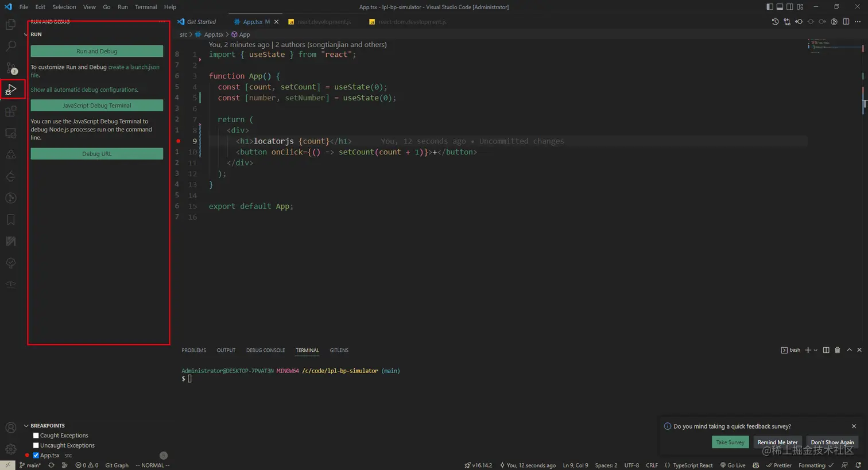Click the main* branch in status bar
The width and height of the screenshot is (868, 470).
30,465
